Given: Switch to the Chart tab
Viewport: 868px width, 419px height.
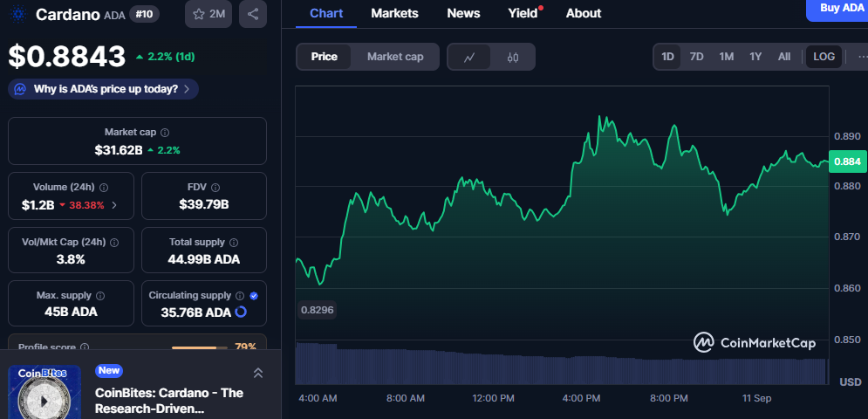Looking at the screenshot, I should pos(326,13).
